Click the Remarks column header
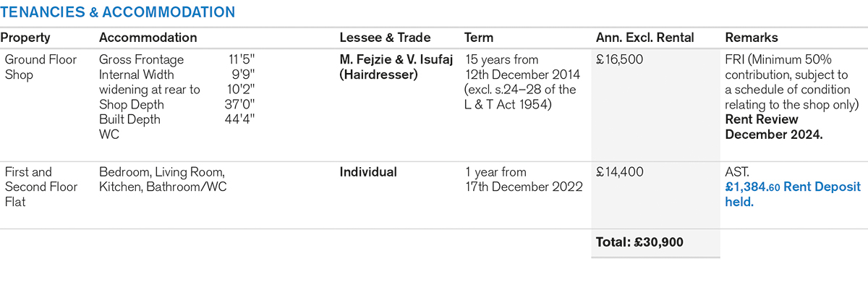 [x=752, y=38]
